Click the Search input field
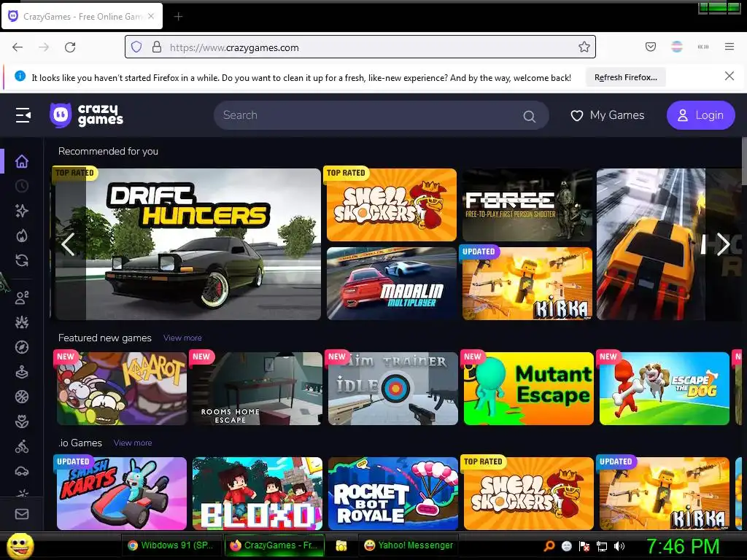Screen dimensions: 747x560 click(x=381, y=115)
